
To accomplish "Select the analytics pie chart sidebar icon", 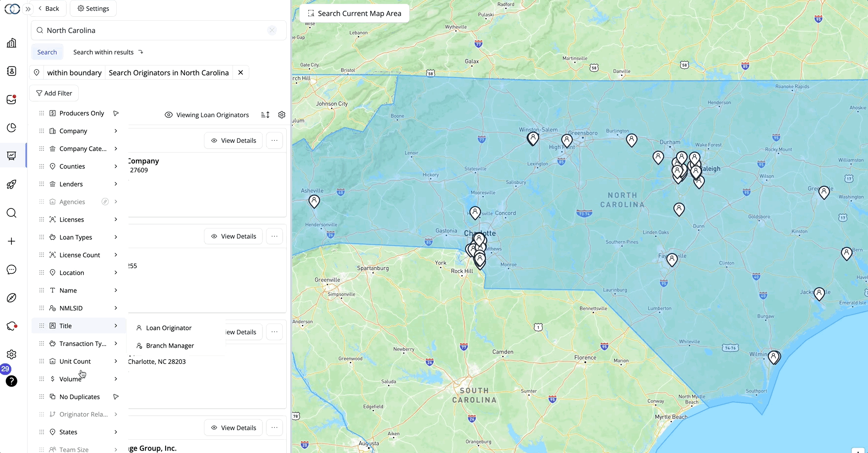I will pyautogui.click(x=11, y=128).
